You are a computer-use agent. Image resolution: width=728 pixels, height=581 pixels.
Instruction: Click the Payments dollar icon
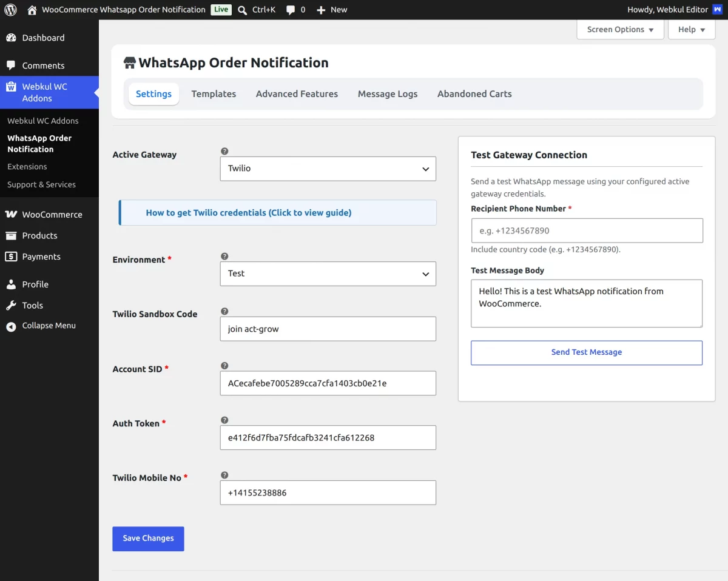pyautogui.click(x=11, y=257)
